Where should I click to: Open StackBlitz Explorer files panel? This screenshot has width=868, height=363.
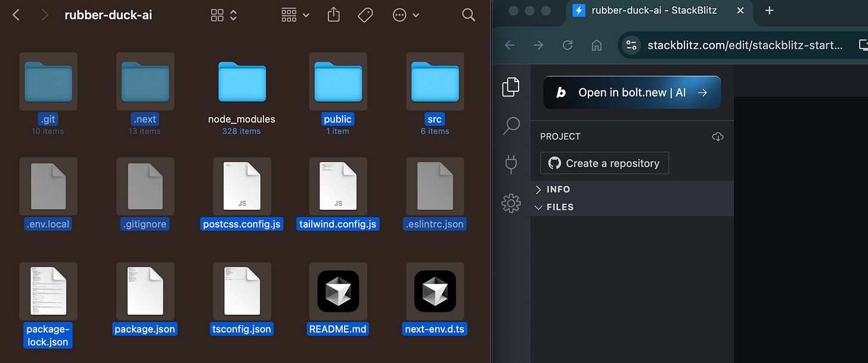[511, 87]
